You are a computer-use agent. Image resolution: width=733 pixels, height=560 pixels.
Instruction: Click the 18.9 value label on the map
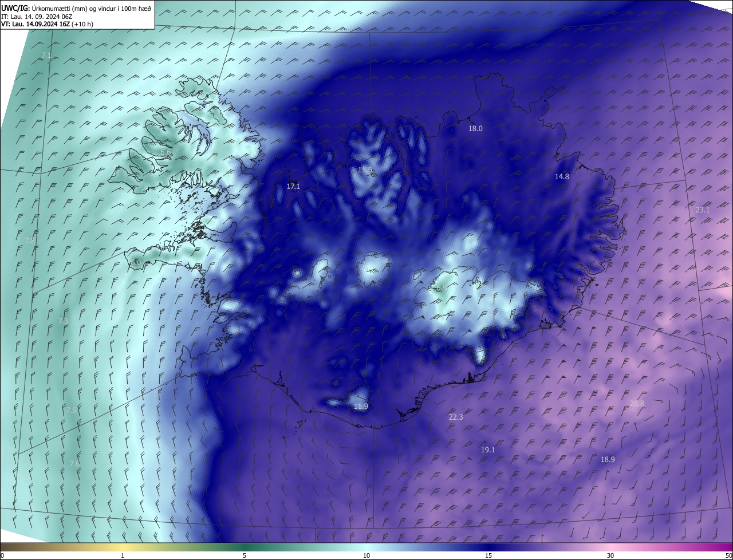pyautogui.click(x=608, y=459)
